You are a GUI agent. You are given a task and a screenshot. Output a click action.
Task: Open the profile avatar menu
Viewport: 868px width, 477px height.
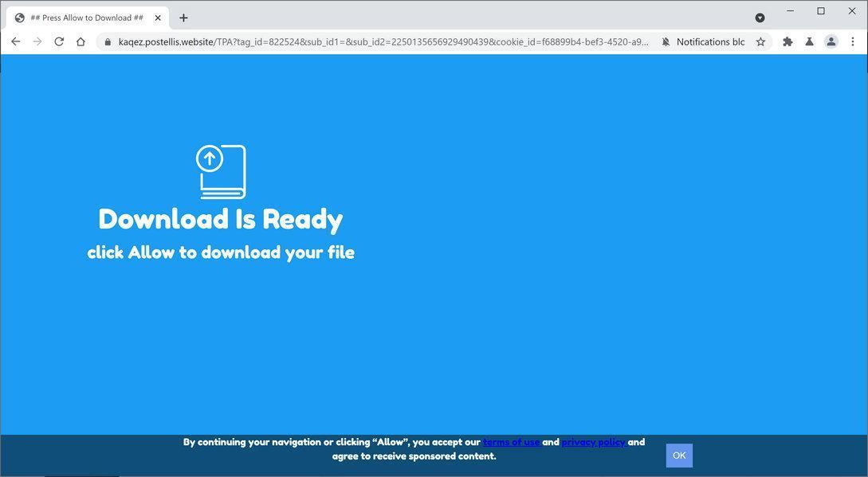(x=831, y=41)
